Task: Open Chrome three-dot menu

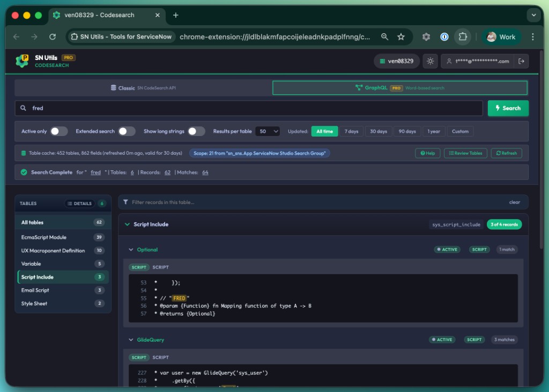Action: (x=532, y=37)
